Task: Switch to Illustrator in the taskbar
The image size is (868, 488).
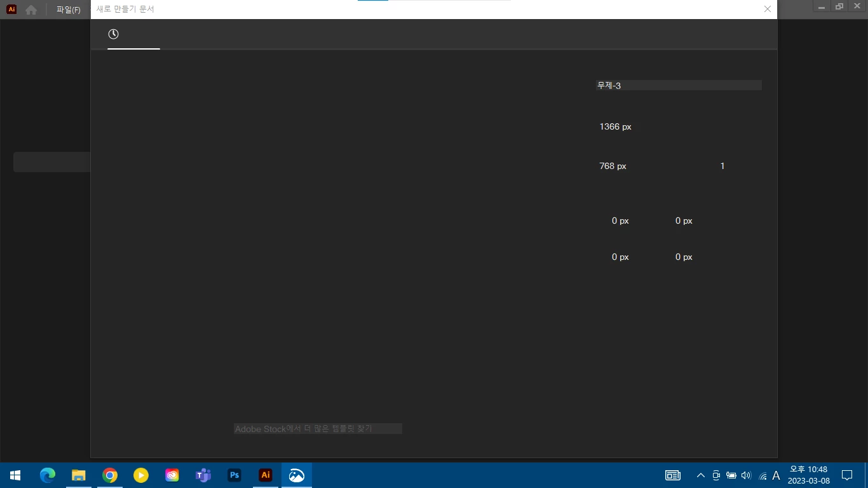Action: click(266, 475)
